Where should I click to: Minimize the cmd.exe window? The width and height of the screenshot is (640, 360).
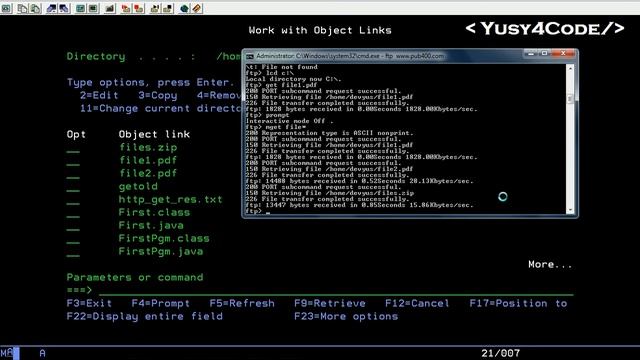pos(531,53)
